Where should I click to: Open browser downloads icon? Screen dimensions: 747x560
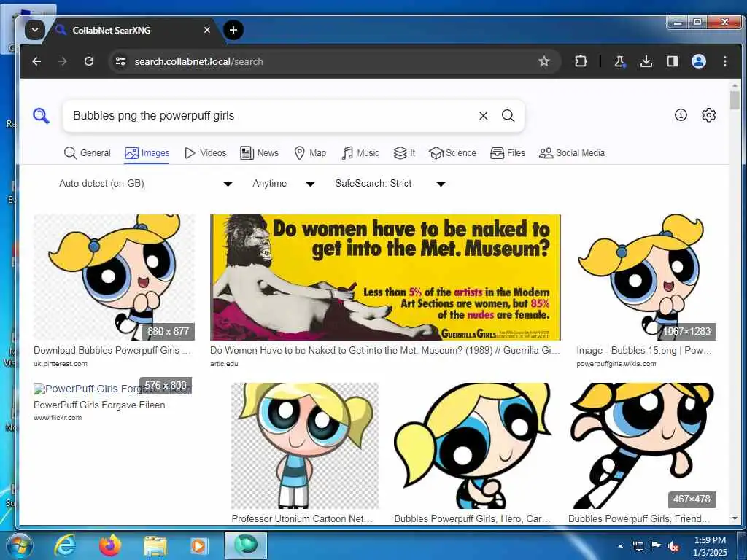pos(646,61)
